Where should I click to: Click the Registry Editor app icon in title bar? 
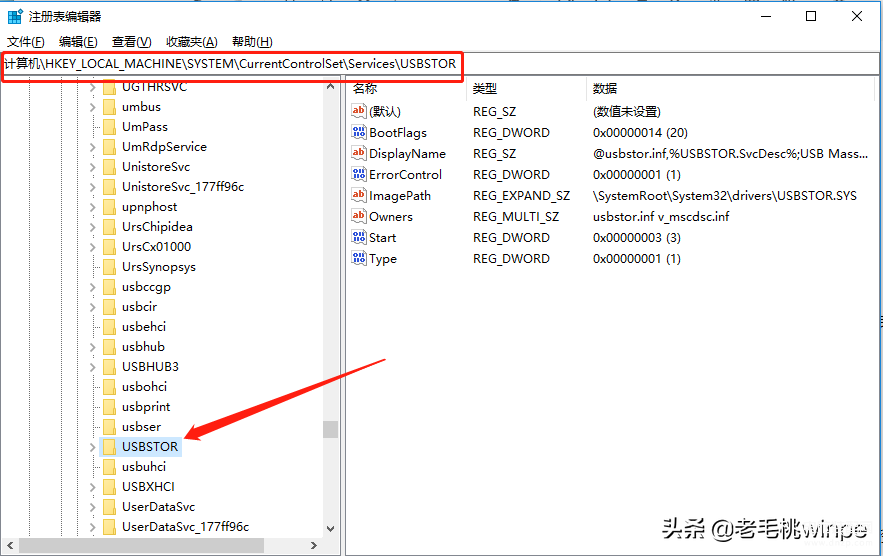[x=15, y=16]
